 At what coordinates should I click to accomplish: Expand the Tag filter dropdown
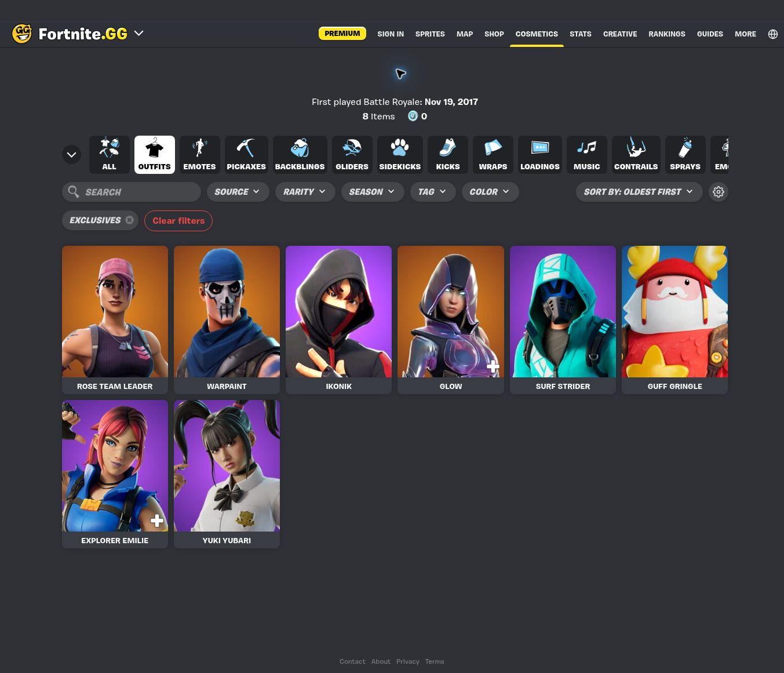point(432,192)
